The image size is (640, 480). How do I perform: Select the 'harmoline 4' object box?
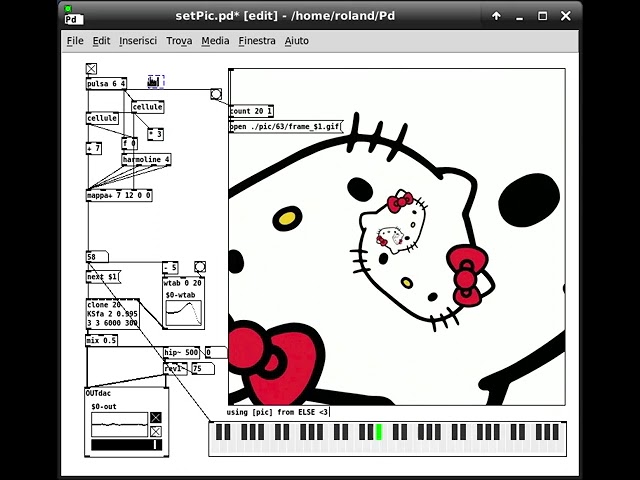point(146,160)
